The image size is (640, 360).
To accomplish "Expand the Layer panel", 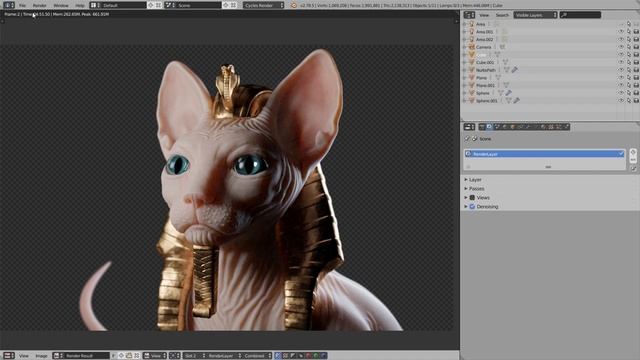I will tap(466, 180).
